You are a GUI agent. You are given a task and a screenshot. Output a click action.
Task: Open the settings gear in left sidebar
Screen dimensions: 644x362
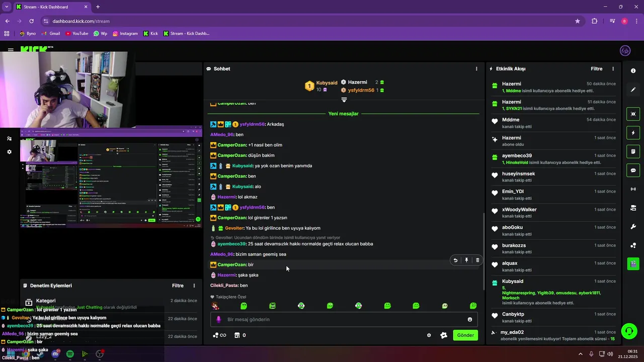click(x=9, y=152)
